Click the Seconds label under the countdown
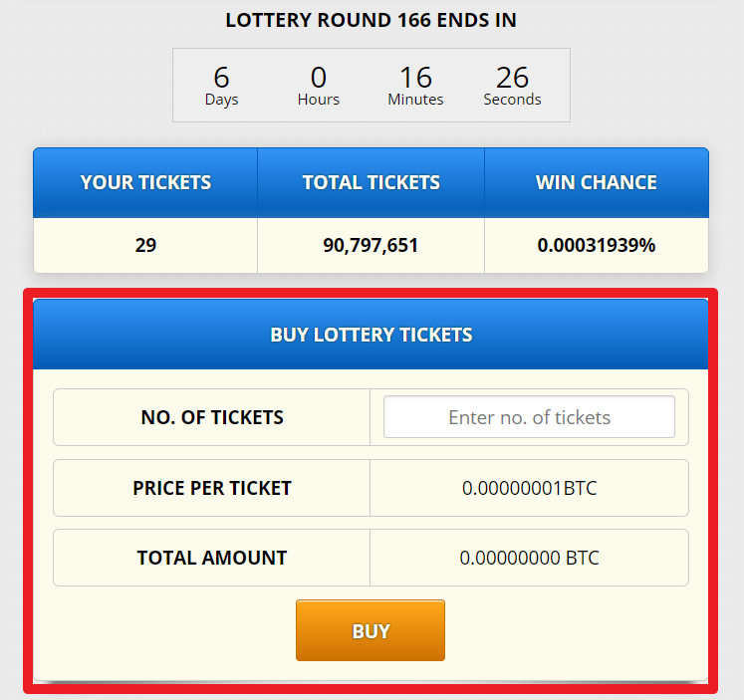The height and width of the screenshot is (700, 744). pyautogui.click(x=513, y=100)
